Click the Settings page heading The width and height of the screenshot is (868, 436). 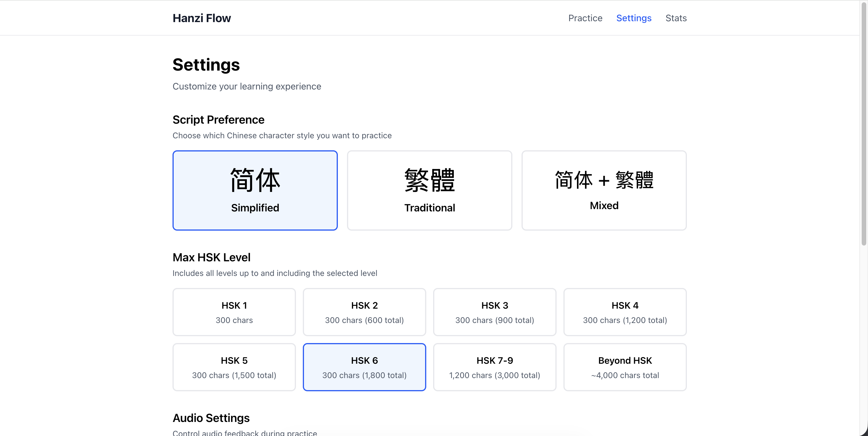click(206, 65)
